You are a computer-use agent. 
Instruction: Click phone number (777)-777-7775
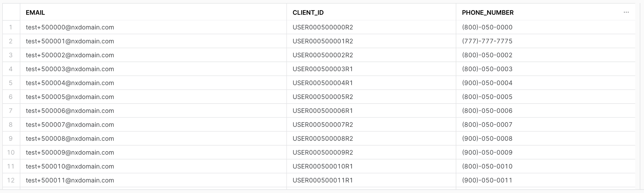tap(487, 41)
